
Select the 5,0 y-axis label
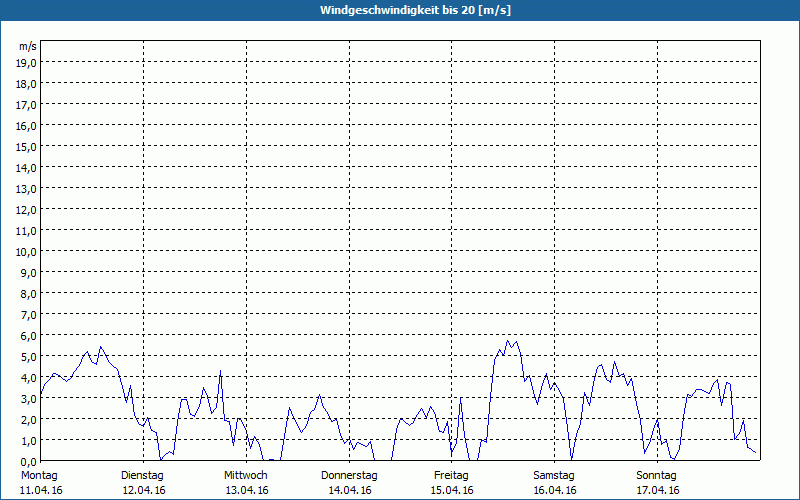coord(29,357)
